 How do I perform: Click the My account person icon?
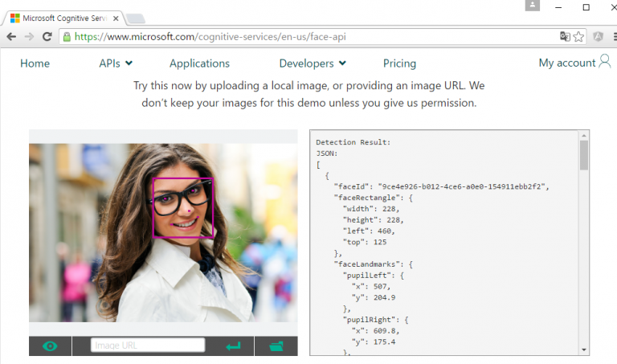pos(605,62)
